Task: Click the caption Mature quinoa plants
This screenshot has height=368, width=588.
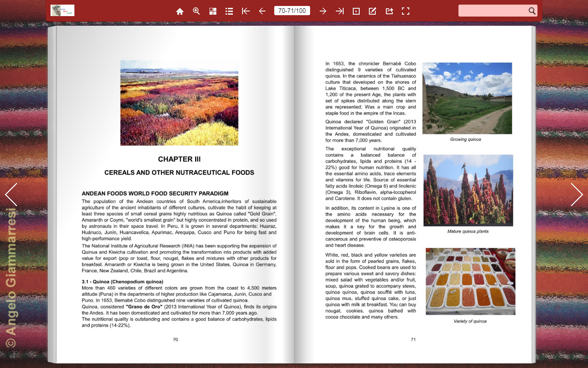Action: click(x=468, y=231)
